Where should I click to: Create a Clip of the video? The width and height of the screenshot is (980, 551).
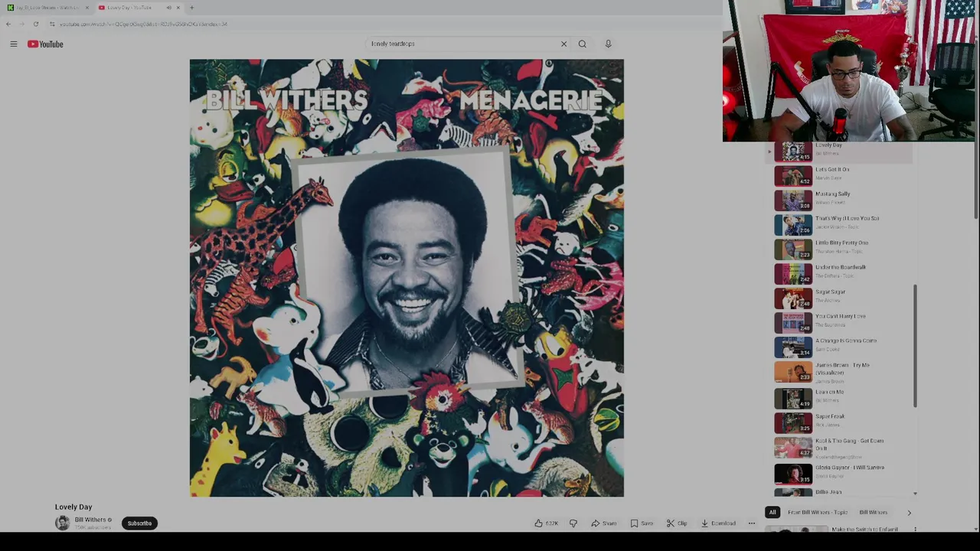pyautogui.click(x=677, y=523)
